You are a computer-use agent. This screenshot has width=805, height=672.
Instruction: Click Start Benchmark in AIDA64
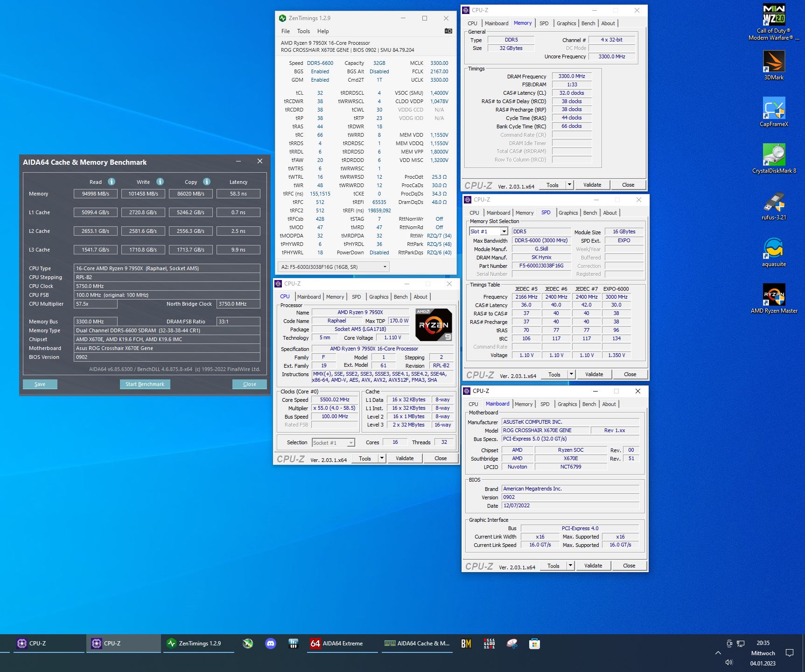click(x=145, y=384)
